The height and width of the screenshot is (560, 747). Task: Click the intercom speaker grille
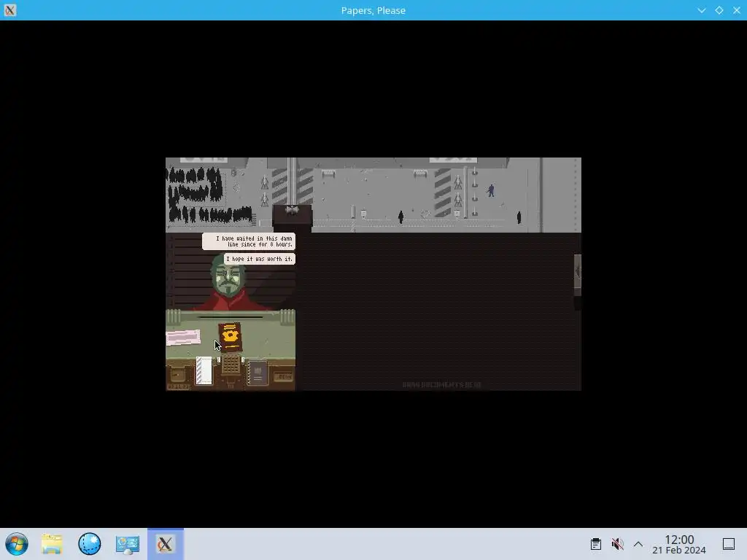pyautogui.click(x=231, y=365)
